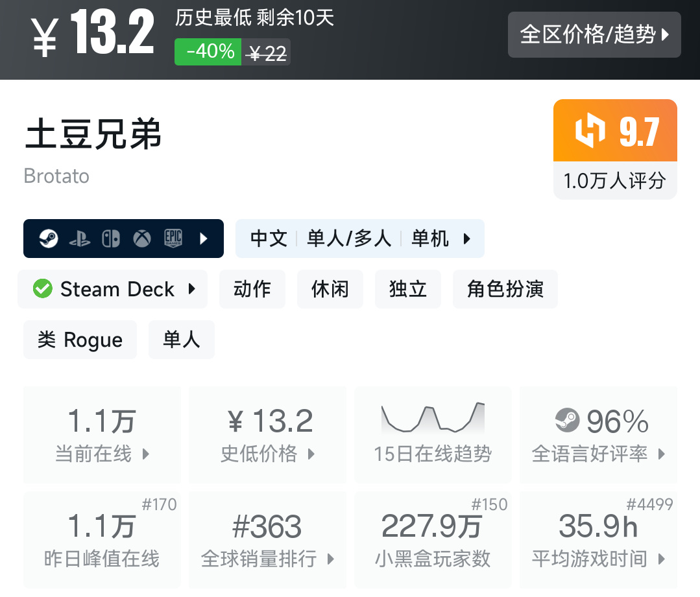Expand the 中文 单人/多人 单机 details arrow
Viewport: 700px width, 597px height.
point(467,239)
